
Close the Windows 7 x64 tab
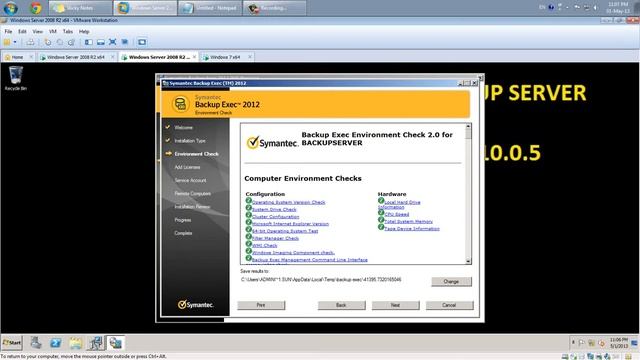(x=250, y=57)
